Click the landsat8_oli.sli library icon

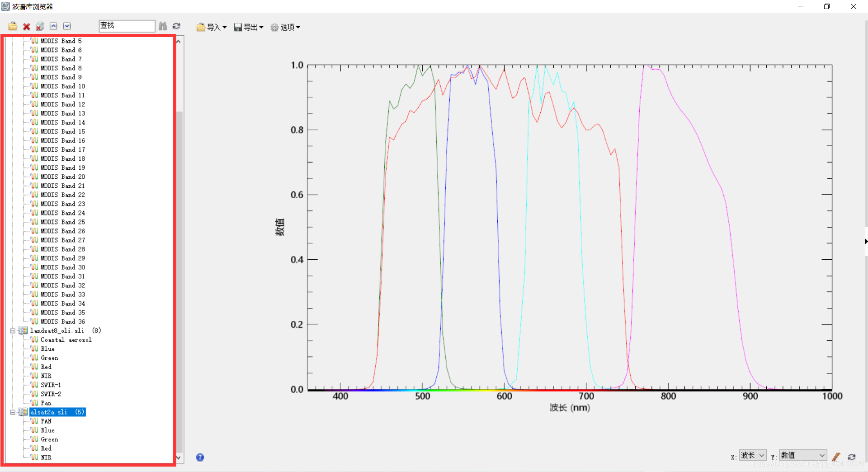click(24, 330)
